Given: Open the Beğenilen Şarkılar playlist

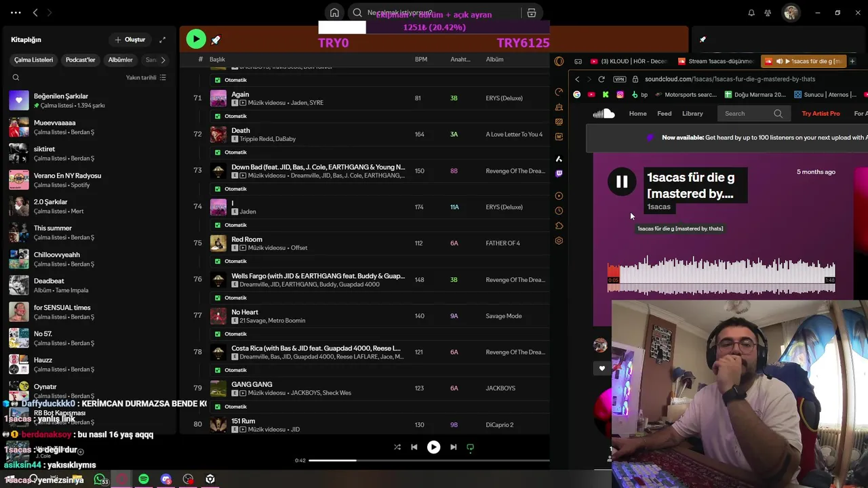Looking at the screenshot, I should (88, 100).
